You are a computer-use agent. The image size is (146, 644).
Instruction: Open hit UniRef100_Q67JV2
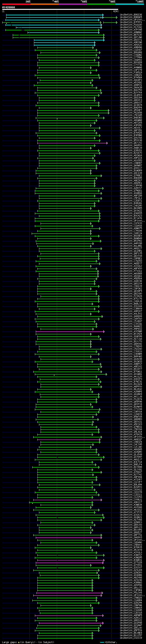[131, 143]
